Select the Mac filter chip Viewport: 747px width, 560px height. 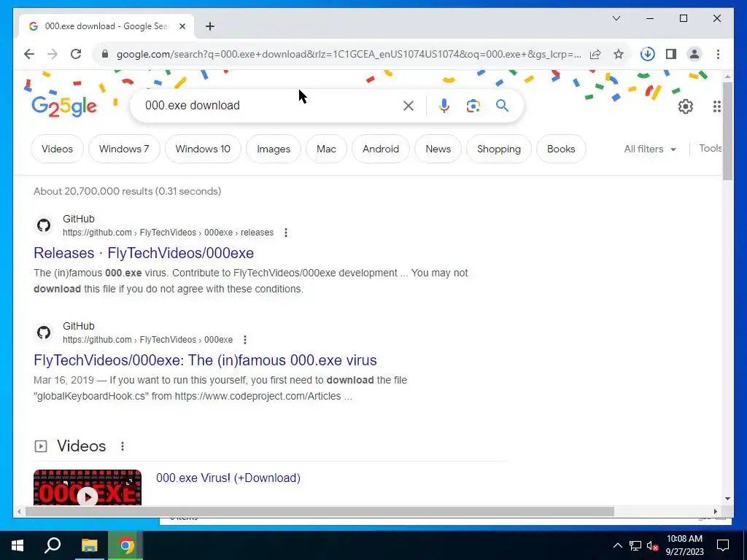pos(326,149)
